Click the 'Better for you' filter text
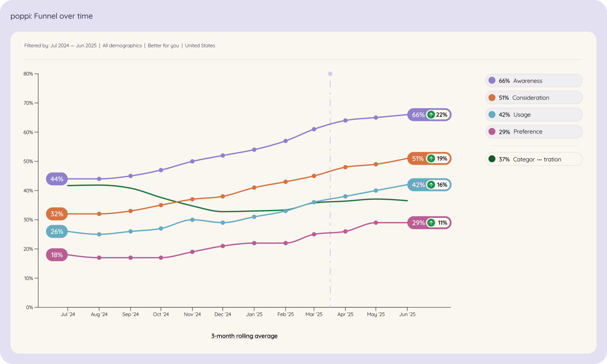607x364 pixels. (x=163, y=45)
